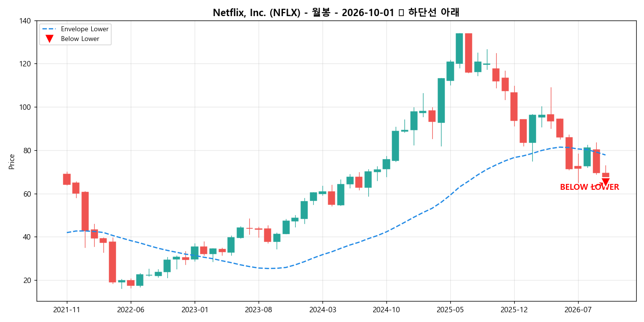Select the Envelope Lower legend entry
This screenshot has height=322, width=644.
pos(75,29)
